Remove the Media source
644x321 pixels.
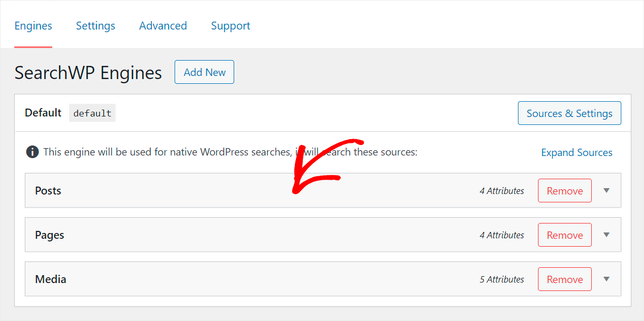[564, 279]
